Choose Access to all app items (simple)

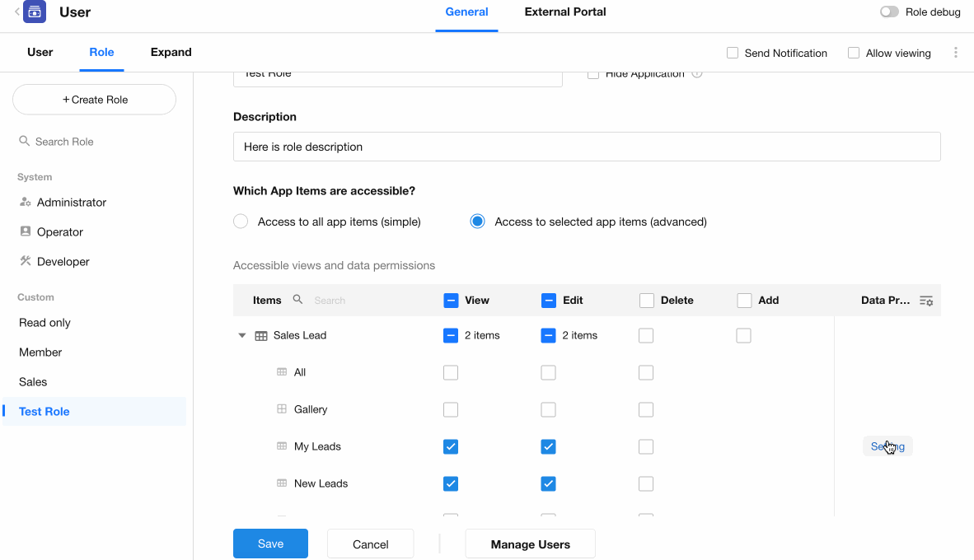tap(241, 222)
